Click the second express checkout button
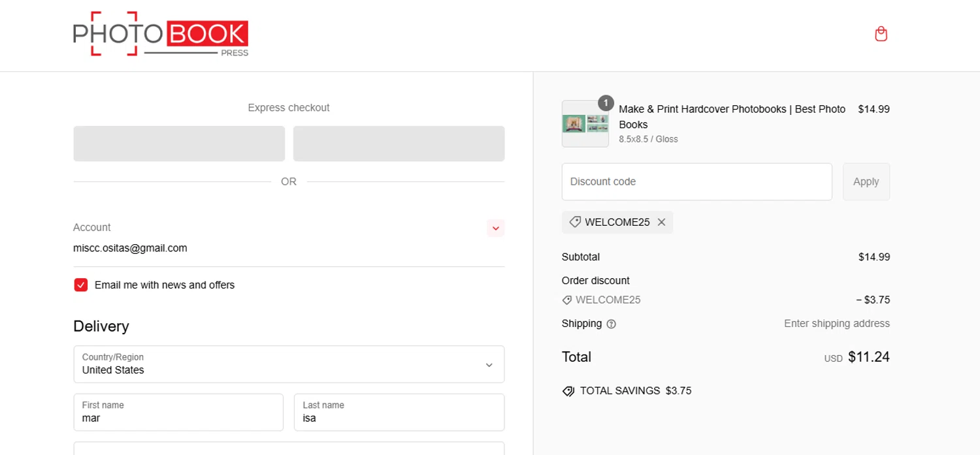 [399, 144]
